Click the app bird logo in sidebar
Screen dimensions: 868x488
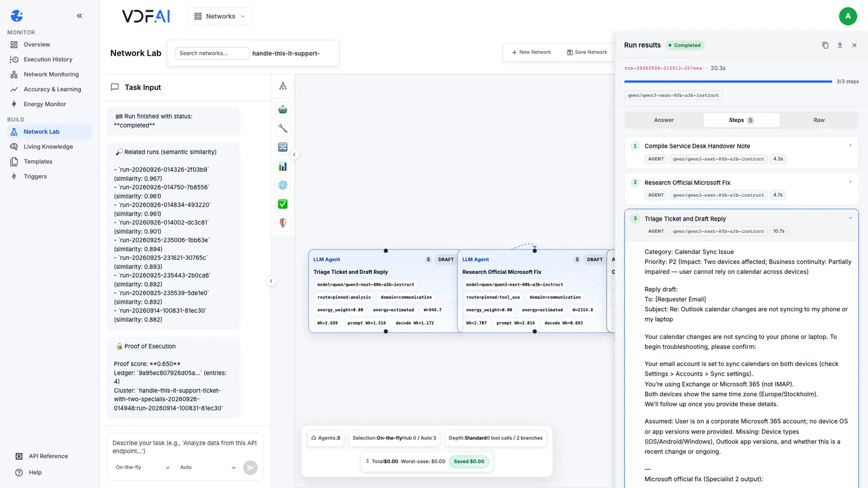click(x=17, y=16)
